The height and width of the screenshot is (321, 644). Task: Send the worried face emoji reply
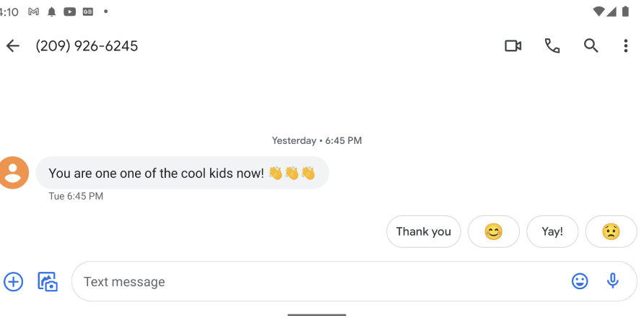(x=611, y=231)
